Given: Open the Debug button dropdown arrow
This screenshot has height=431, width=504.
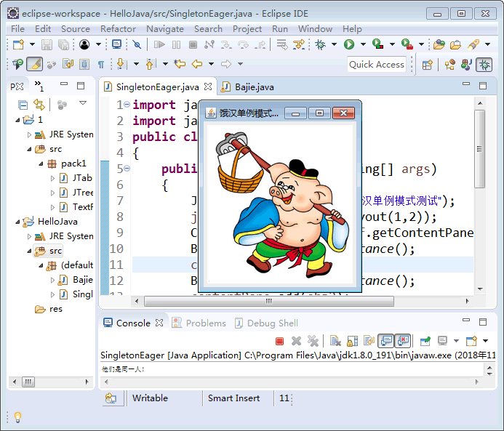Looking at the screenshot, I should pos(334,44).
